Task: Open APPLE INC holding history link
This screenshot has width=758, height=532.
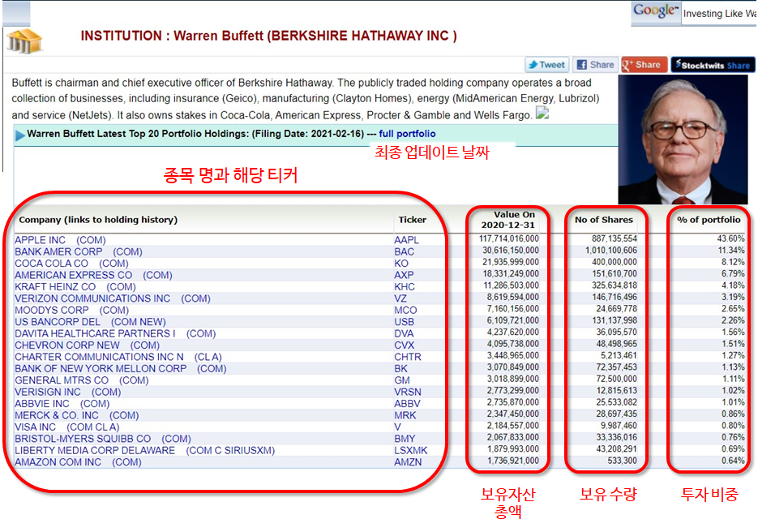Action: tap(60, 240)
